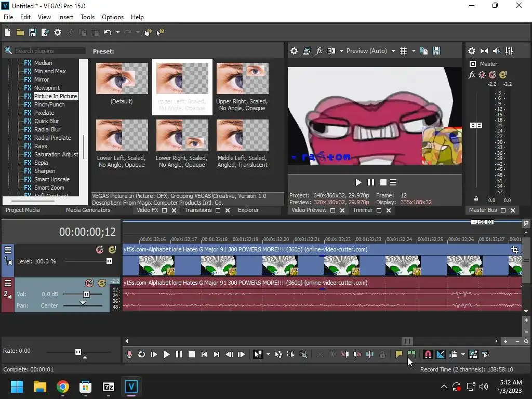
Task: Solo the Master bus
Action: (503, 75)
